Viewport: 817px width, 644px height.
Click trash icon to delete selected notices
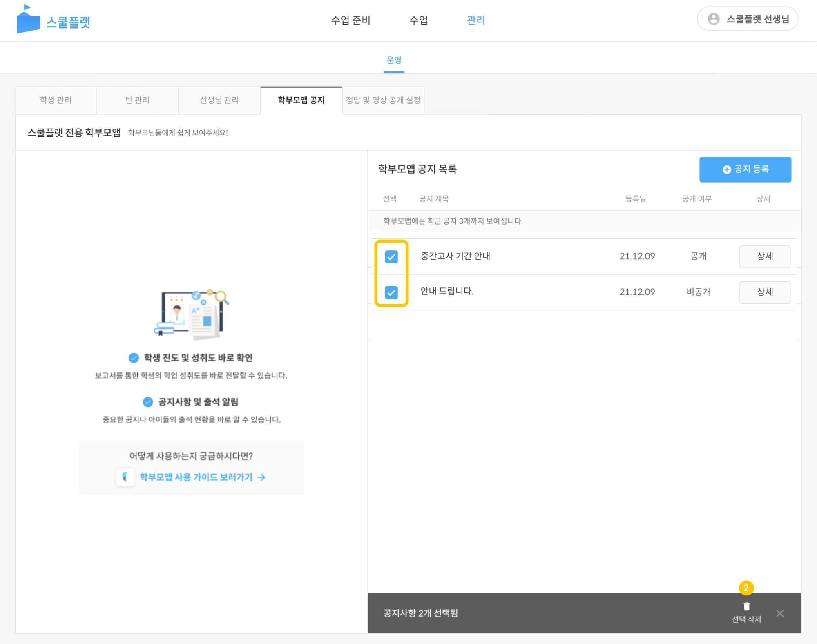(x=746, y=606)
